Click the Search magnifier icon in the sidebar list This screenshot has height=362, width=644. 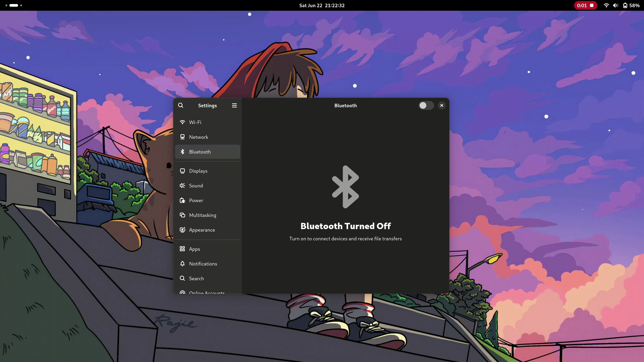pyautogui.click(x=182, y=278)
